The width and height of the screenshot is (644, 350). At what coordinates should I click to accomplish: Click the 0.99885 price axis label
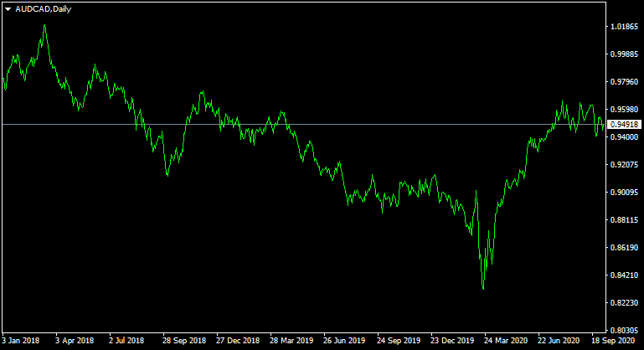point(624,54)
